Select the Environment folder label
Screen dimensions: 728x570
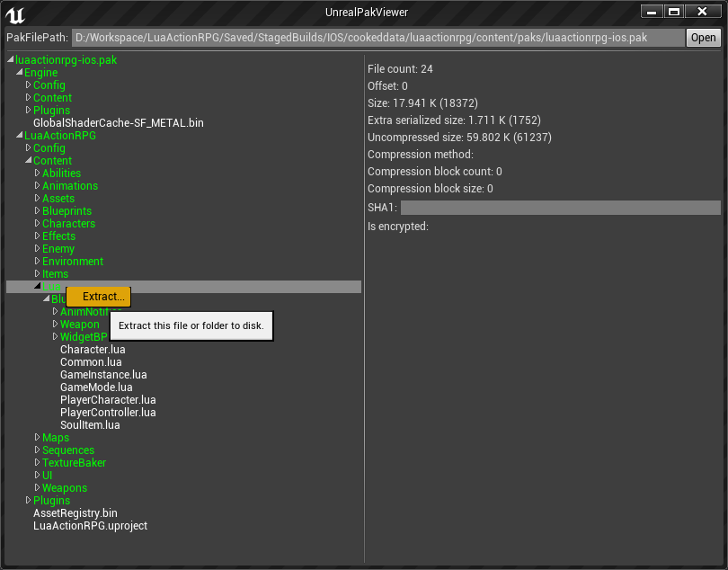(x=73, y=261)
